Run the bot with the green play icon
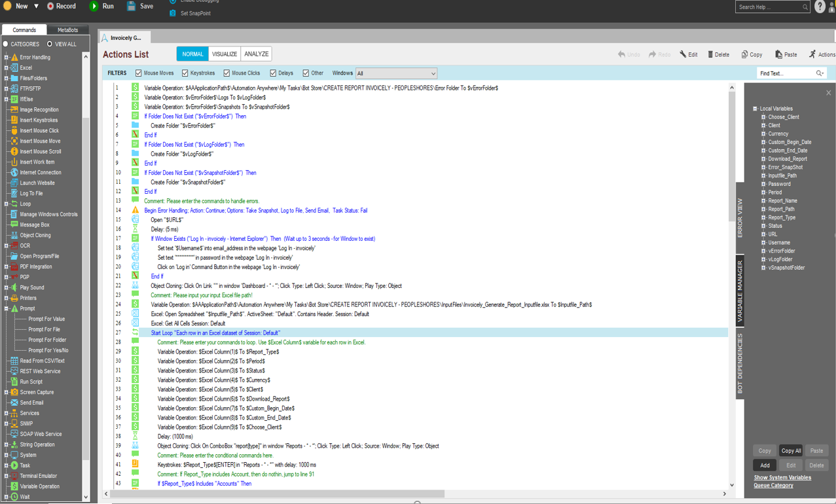Viewport: 836px width, 504px height. pyautogui.click(x=94, y=7)
